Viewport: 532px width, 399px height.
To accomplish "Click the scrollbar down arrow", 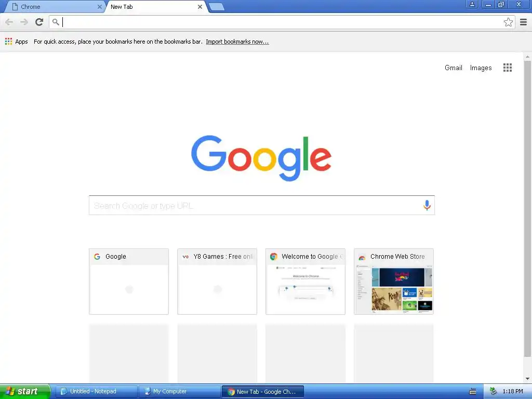I will [527, 379].
